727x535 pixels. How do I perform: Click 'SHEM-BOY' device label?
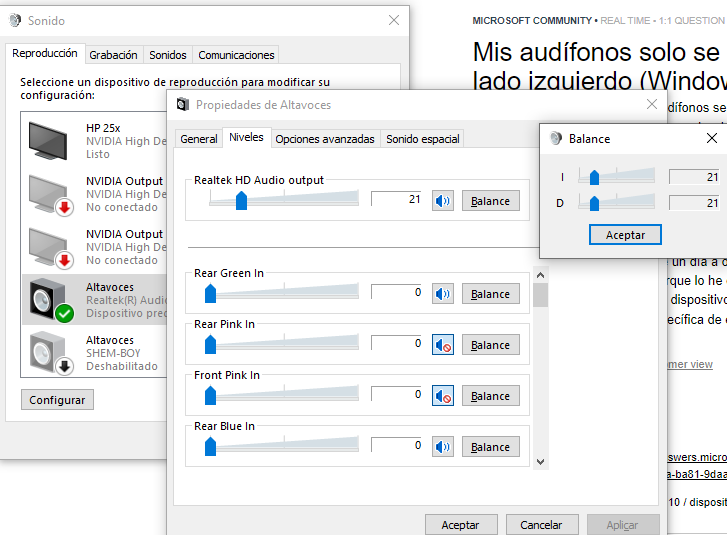click(113, 353)
